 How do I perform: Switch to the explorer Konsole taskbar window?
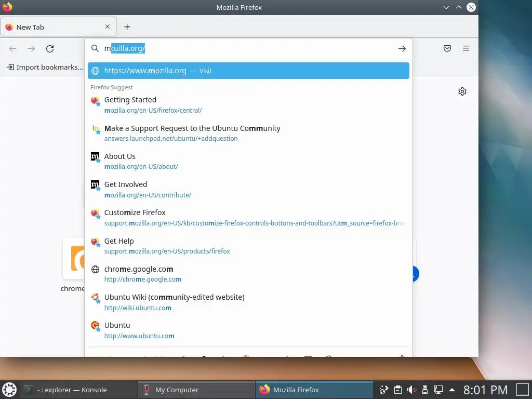[79, 390]
